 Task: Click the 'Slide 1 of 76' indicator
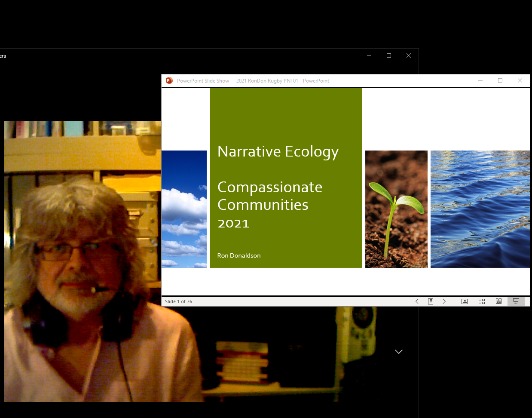point(179,301)
